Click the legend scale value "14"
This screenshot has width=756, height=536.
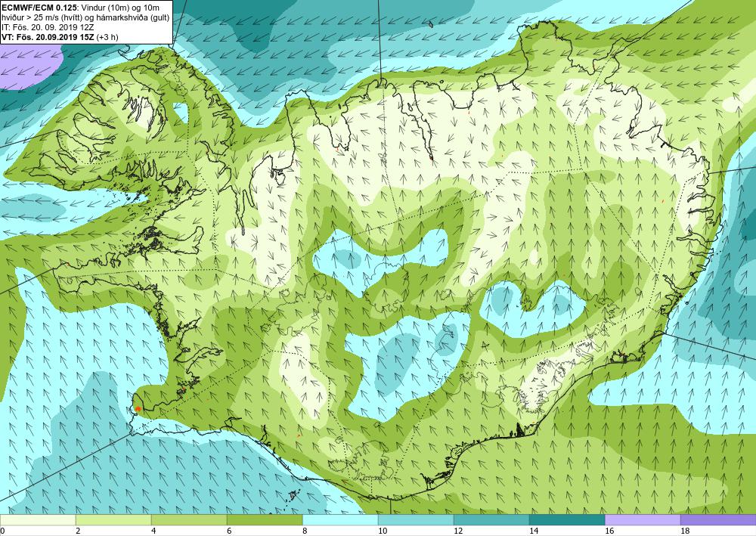(534, 531)
